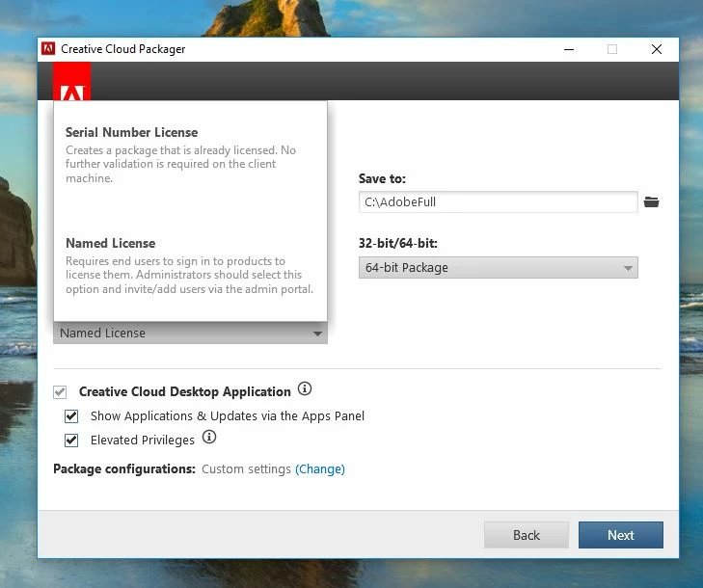Choose Serial Number License from the list
Viewport: 703px width, 588px height.
pyautogui.click(x=190, y=155)
